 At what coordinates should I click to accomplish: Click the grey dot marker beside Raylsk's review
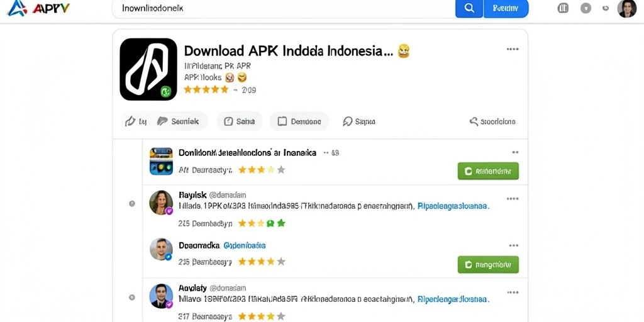pyautogui.click(x=132, y=203)
